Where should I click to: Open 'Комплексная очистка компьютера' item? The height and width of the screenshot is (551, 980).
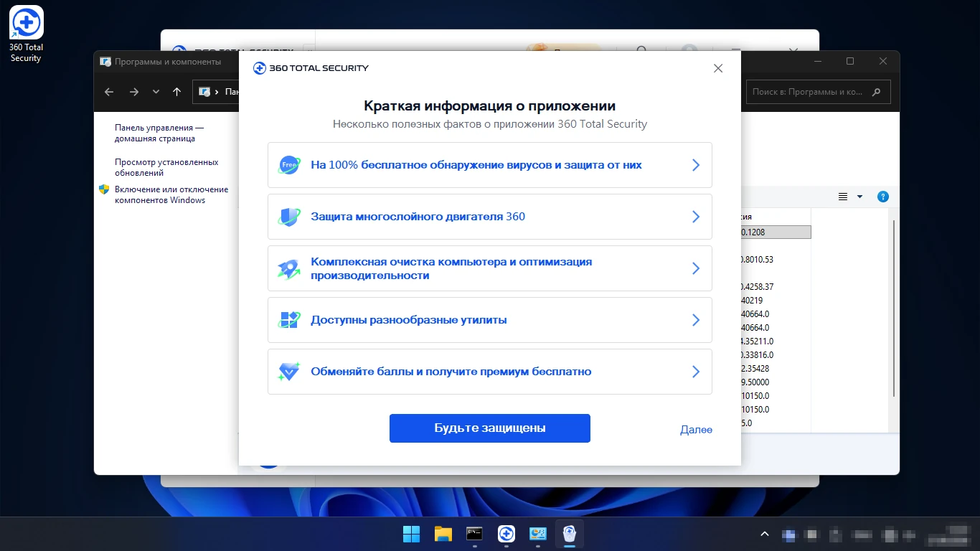[x=490, y=268]
